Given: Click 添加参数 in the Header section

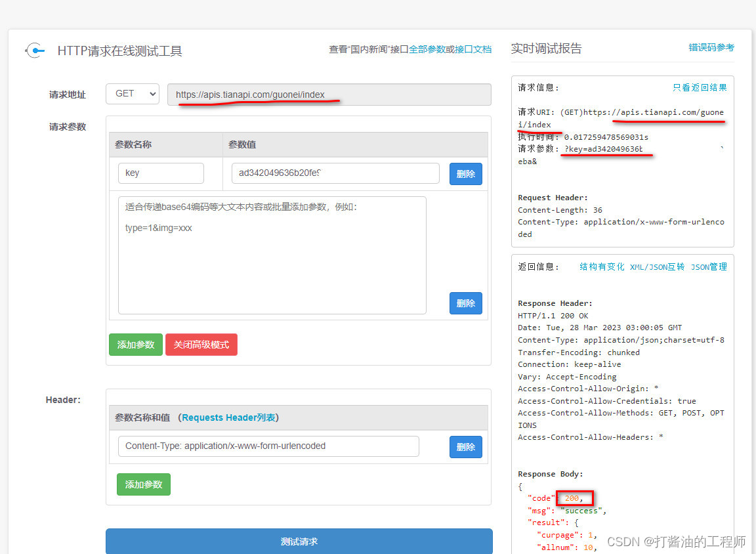Looking at the screenshot, I should click(x=143, y=484).
